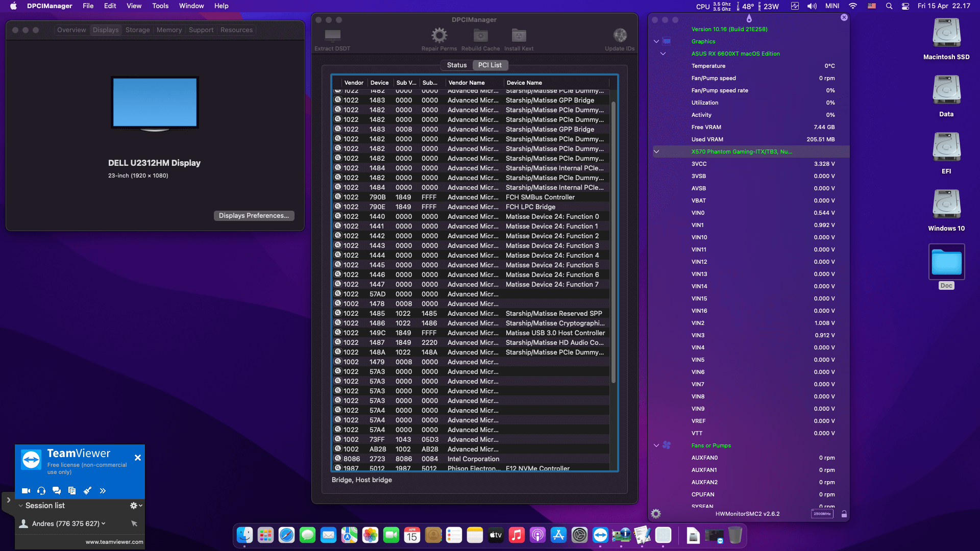Click the Update IDs toolbar icon
The image size is (980, 551).
point(620,36)
